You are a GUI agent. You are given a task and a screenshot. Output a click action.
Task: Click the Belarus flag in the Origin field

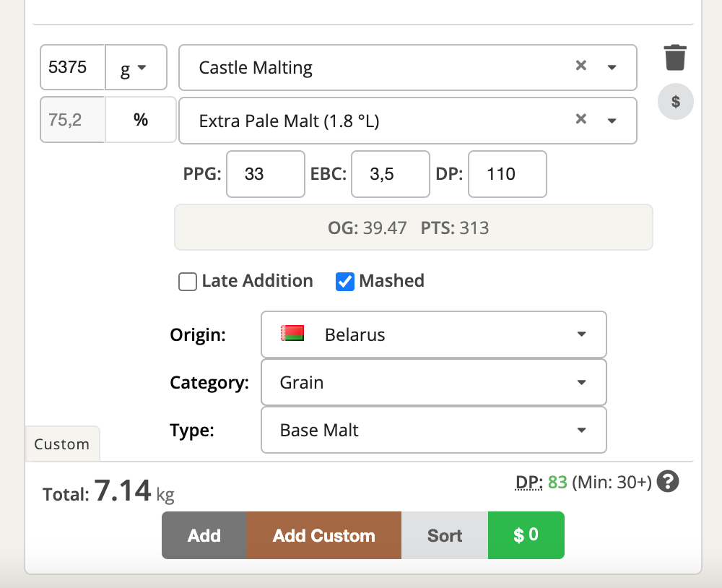click(x=292, y=334)
